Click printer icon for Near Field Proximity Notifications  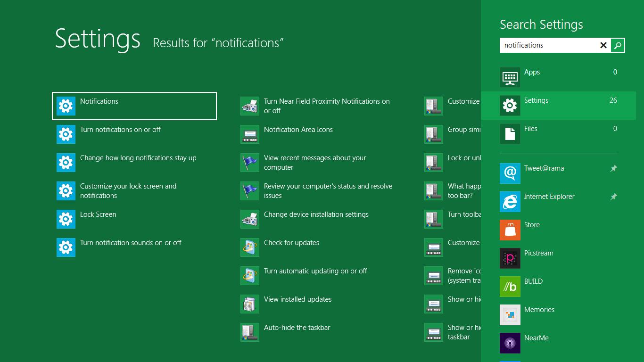click(250, 106)
